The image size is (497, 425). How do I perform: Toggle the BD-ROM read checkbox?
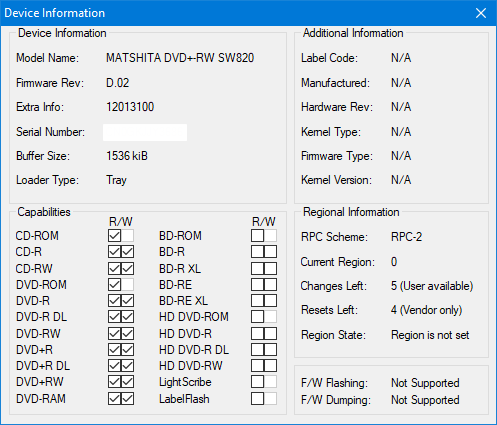coord(257,236)
